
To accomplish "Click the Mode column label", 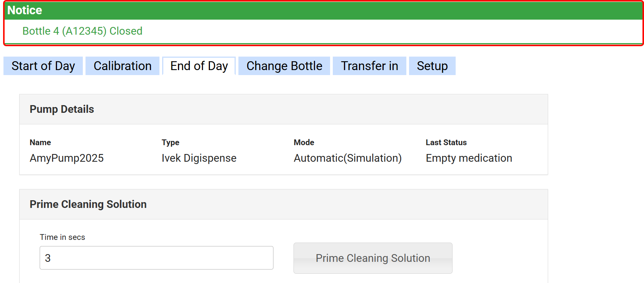I will point(304,142).
